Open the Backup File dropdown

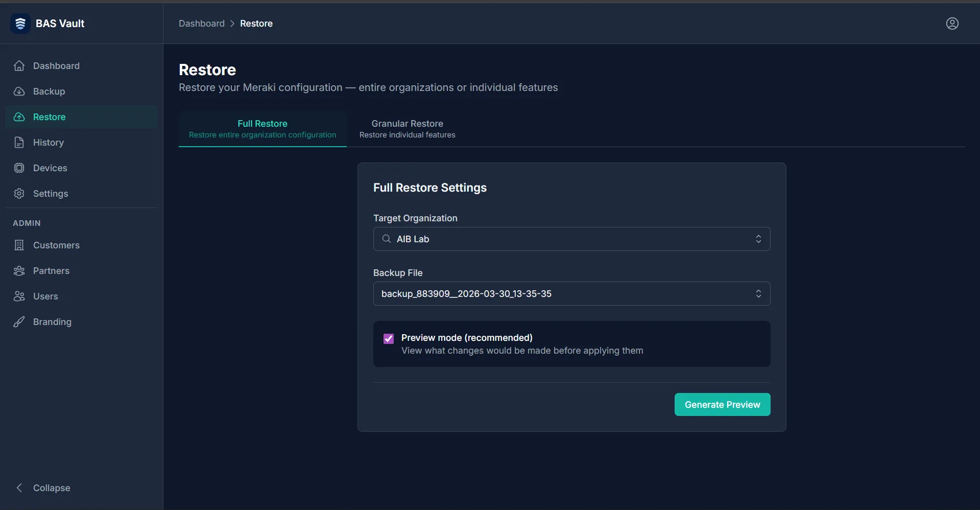pos(571,294)
